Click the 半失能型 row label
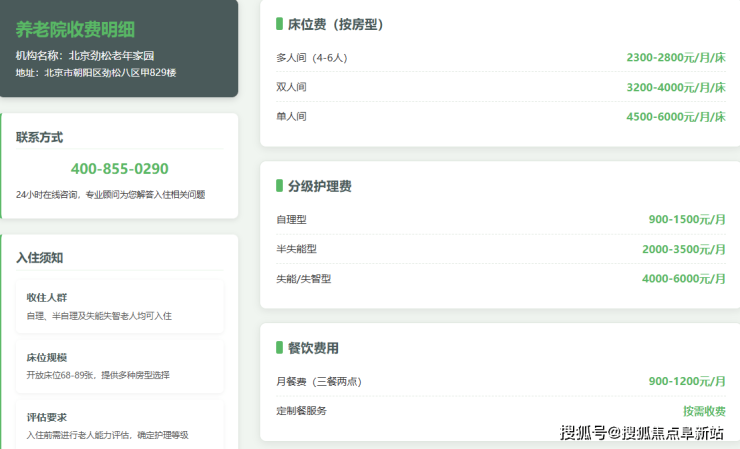 [296, 249]
